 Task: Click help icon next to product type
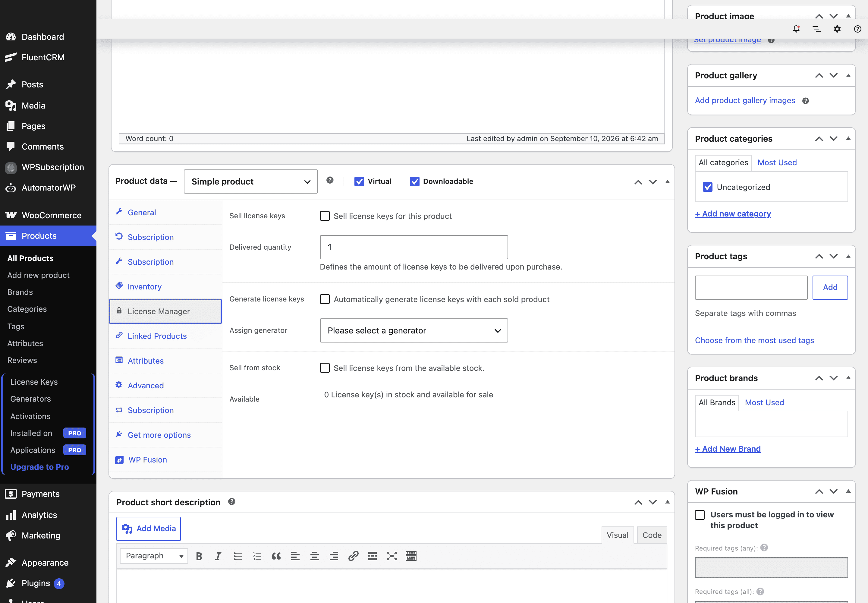(x=330, y=180)
